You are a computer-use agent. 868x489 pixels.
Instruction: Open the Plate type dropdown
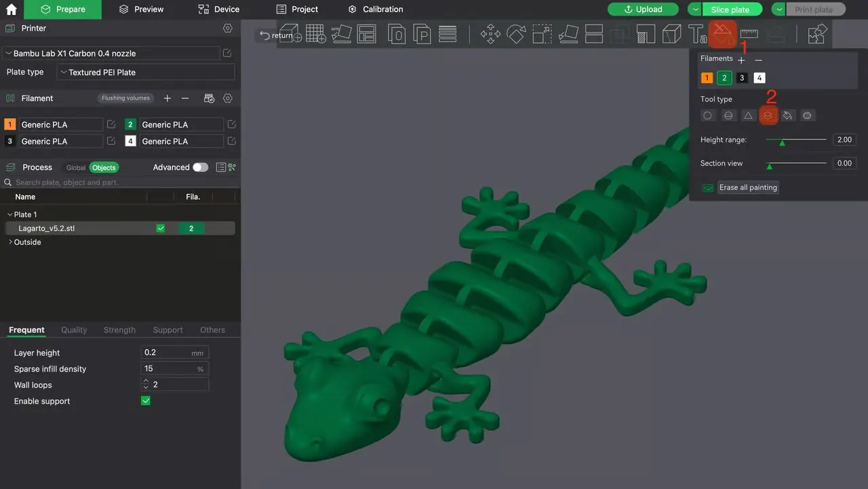[x=146, y=72]
